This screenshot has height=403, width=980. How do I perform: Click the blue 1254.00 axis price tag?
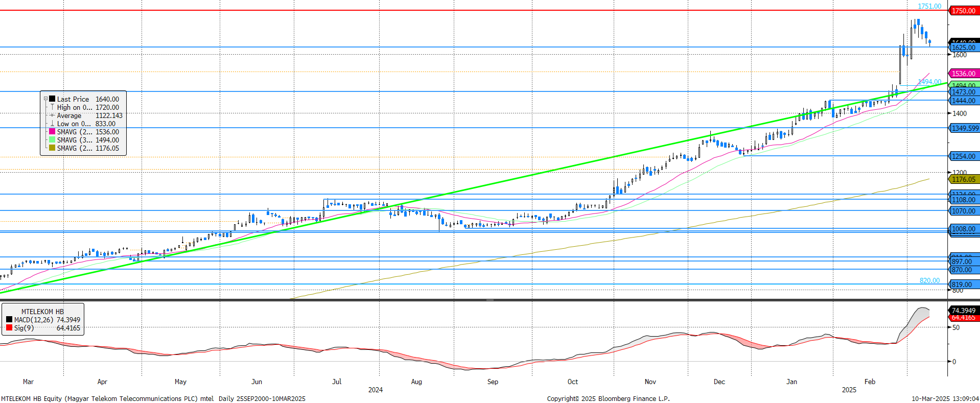point(964,156)
